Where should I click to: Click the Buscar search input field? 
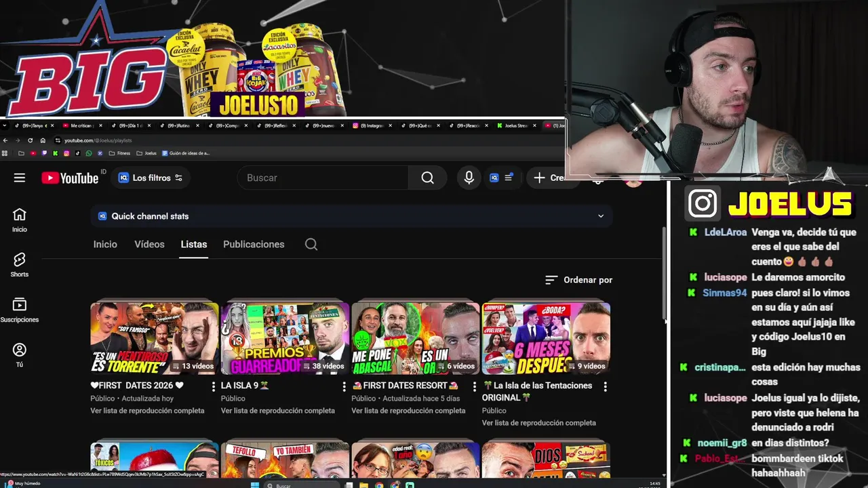323,178
